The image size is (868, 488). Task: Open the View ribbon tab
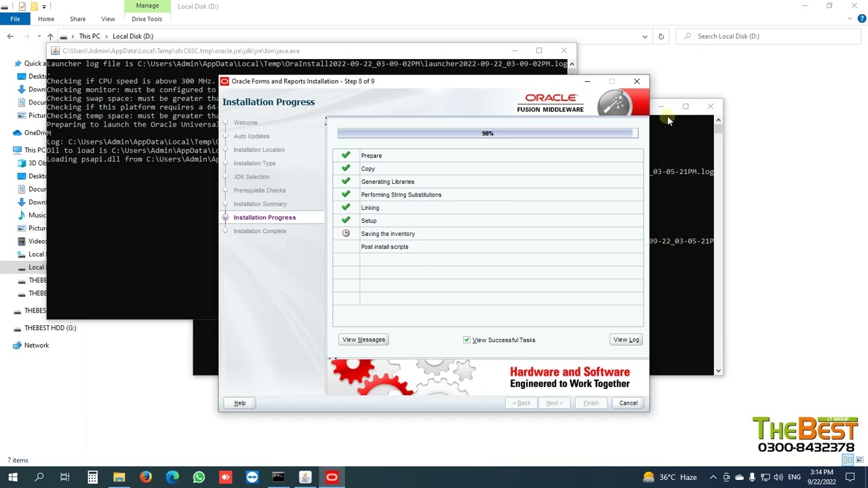coord(108,19)
